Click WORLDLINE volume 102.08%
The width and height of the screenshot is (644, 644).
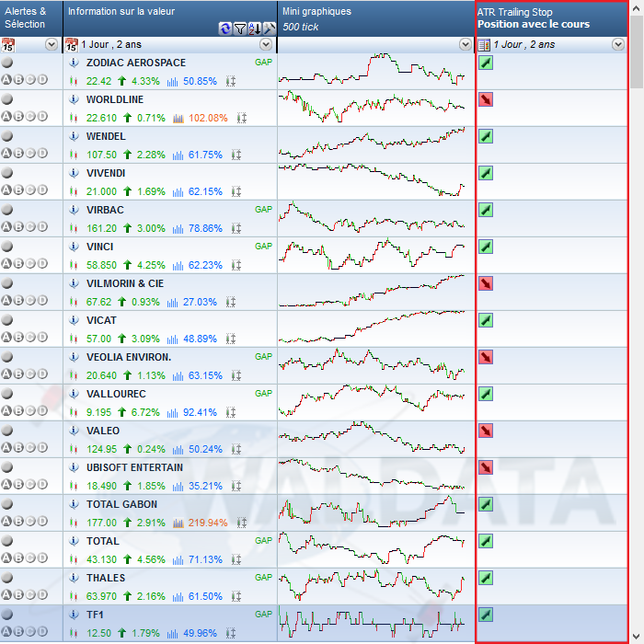coord(208,119)
